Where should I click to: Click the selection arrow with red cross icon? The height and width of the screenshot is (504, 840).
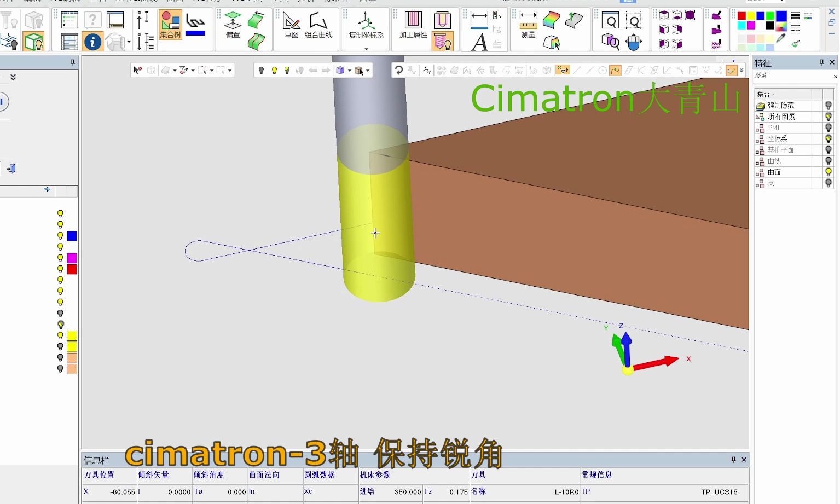(138, 70)
